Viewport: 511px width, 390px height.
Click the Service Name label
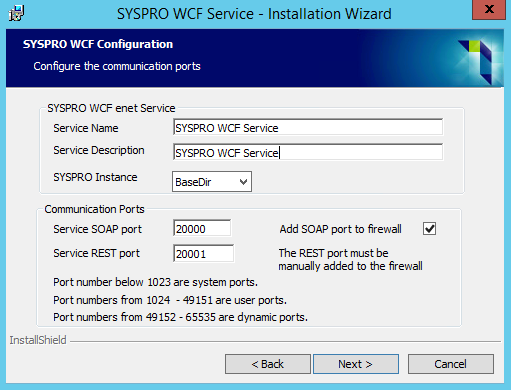(86, 128)
